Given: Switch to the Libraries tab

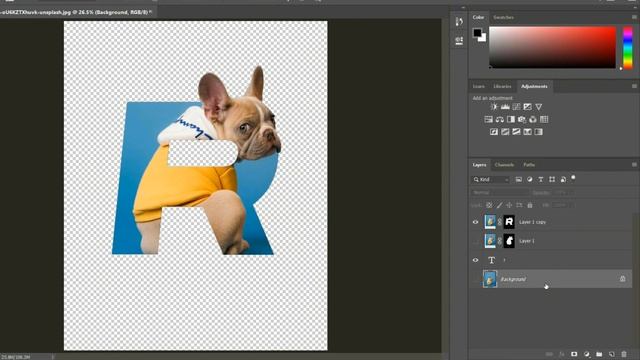Looking at the screenshot, I should point(502,87).
